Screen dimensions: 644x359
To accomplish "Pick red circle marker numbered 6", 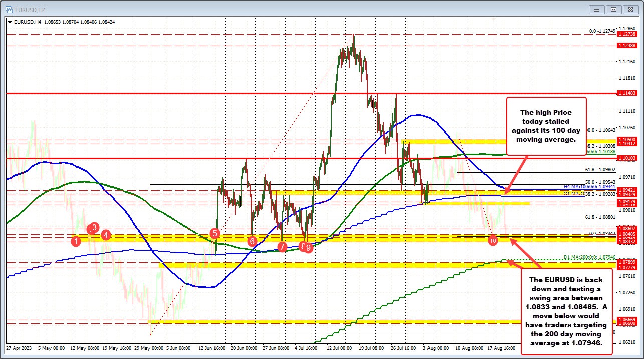I will point(252,241).
